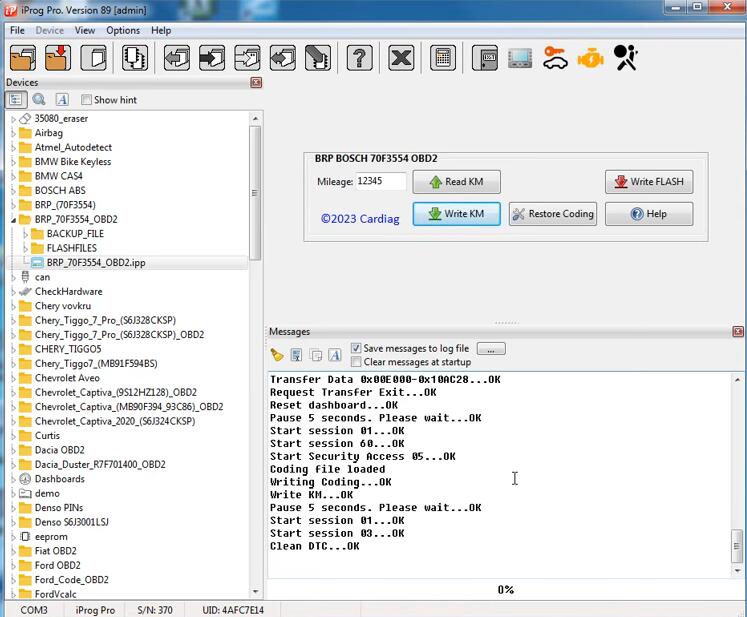Expand the Fiat OBD2 folder
Viewport: 747px width, 617px height.
[13, 551]
